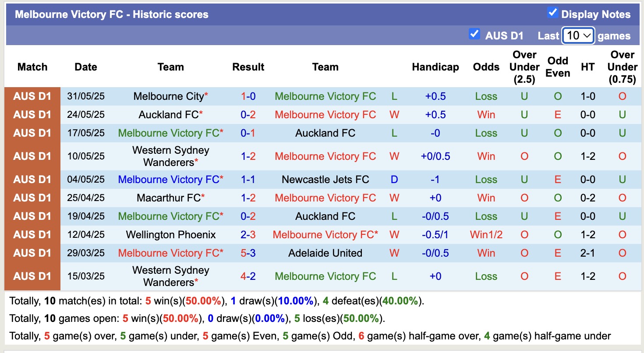The image size is (644, 353).
Task: Expand the games selector next to Last
Action: pyautogui.click(x=577, y=35)
